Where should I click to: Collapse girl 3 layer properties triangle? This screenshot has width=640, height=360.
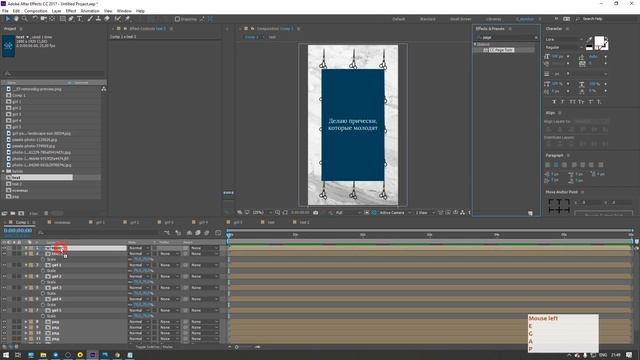pyautogui.click(x=26, y=288)
